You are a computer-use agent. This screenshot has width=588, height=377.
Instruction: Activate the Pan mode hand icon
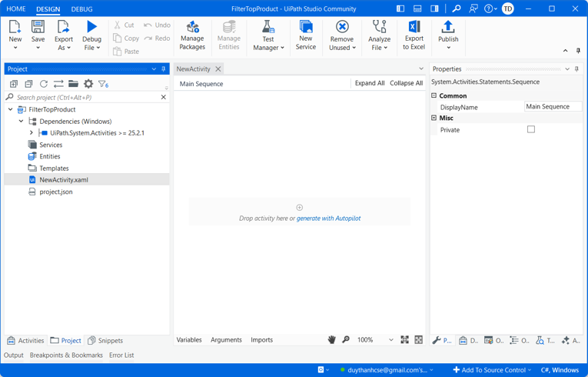(x=331, y=340)
